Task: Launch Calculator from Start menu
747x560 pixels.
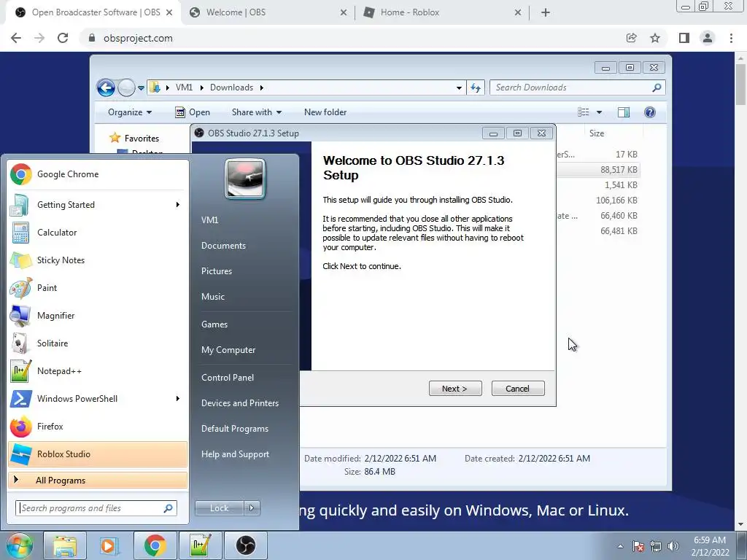Action: (x=98, y=233)
